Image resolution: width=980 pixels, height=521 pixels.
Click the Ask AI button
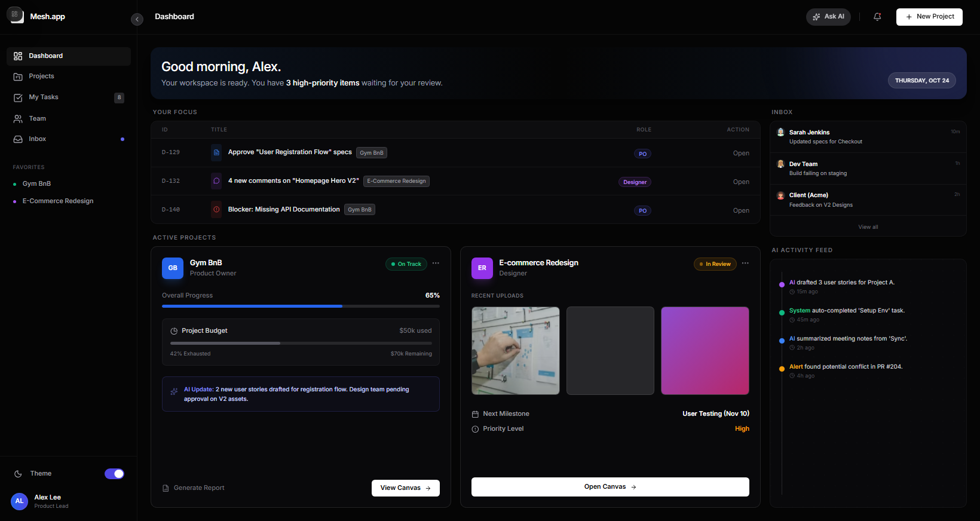(x=828, y=17)
